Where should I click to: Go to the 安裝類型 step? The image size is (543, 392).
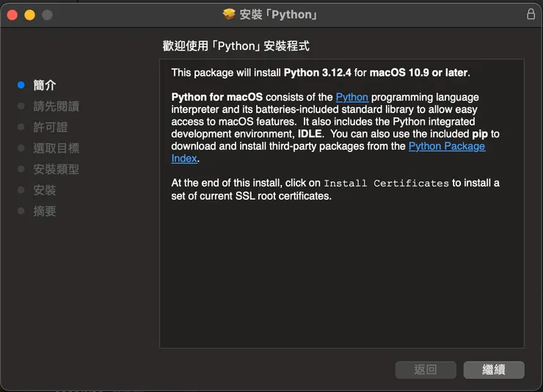pyautogui.click(x=57, y=170)
